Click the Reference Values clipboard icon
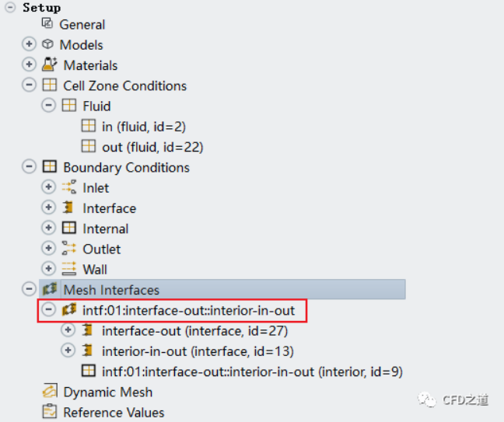 (49, 412)
